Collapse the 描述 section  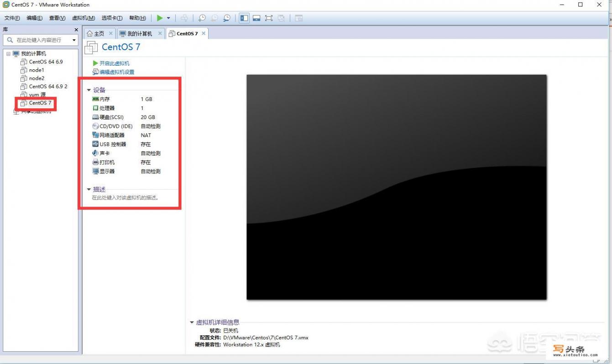[x=89, y=189]
